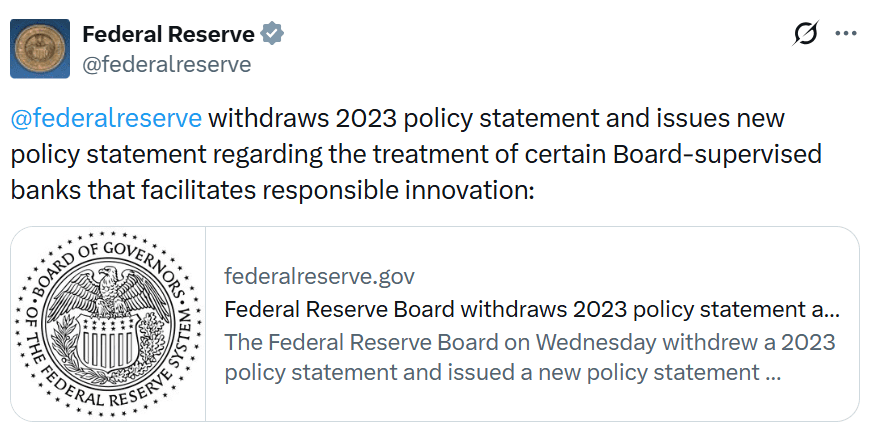Viewport: 869px width, 430px height.
Task: Open the card headline "Federal Reserve Board withdraws"
Action: (400, 309)
